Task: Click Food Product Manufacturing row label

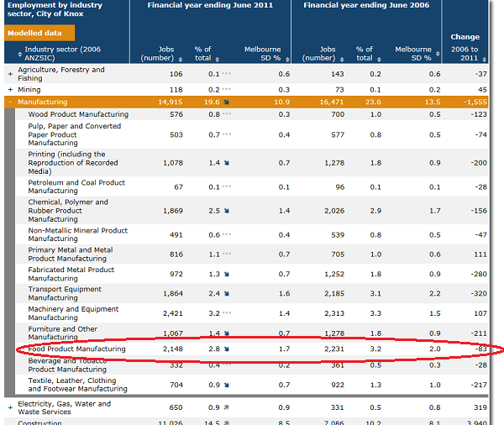Action: (x=76, y=349)
